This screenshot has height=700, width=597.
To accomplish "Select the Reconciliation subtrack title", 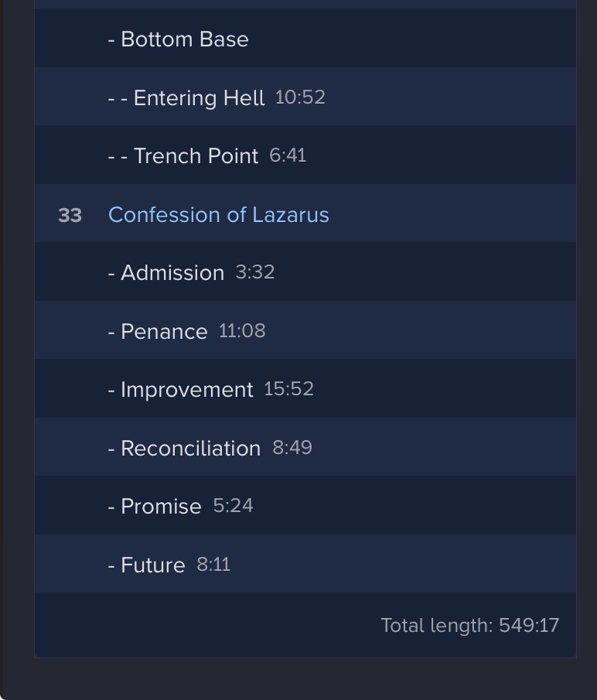I will [184, 448].
